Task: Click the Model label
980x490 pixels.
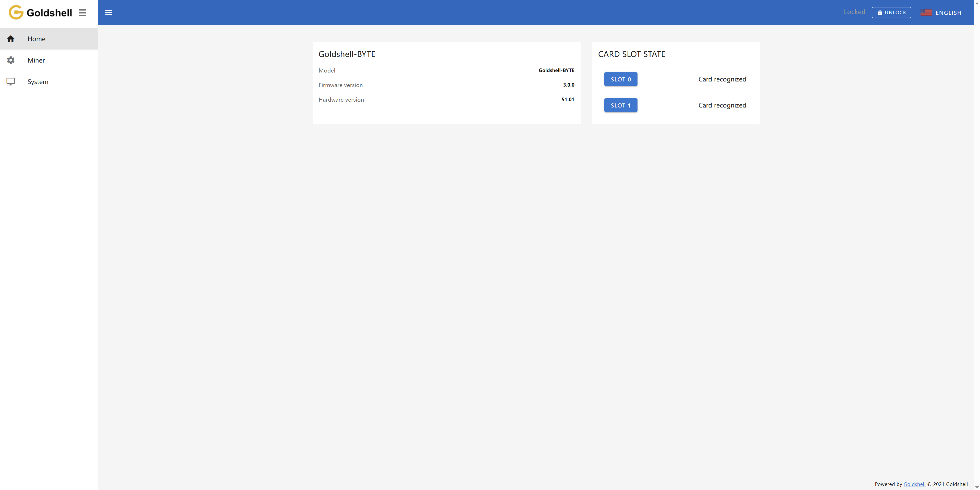Action: click(x=327, y=70)
